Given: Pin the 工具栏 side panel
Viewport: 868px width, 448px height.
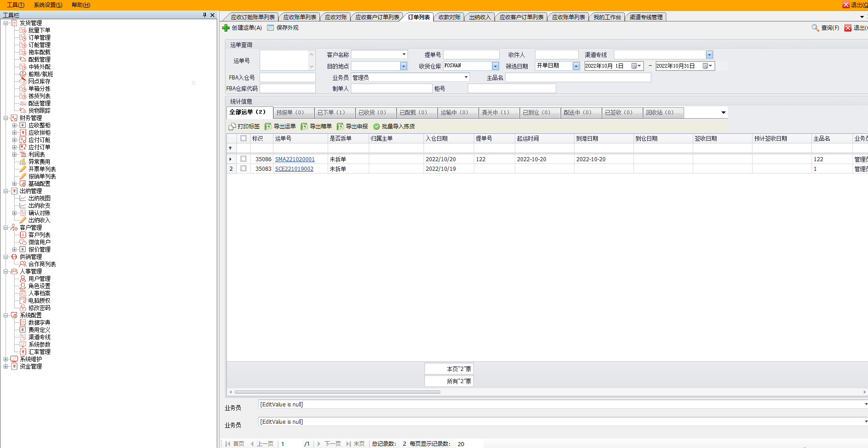Looking at the screenshot, I should pyautogui.click(x=204, y=15).
